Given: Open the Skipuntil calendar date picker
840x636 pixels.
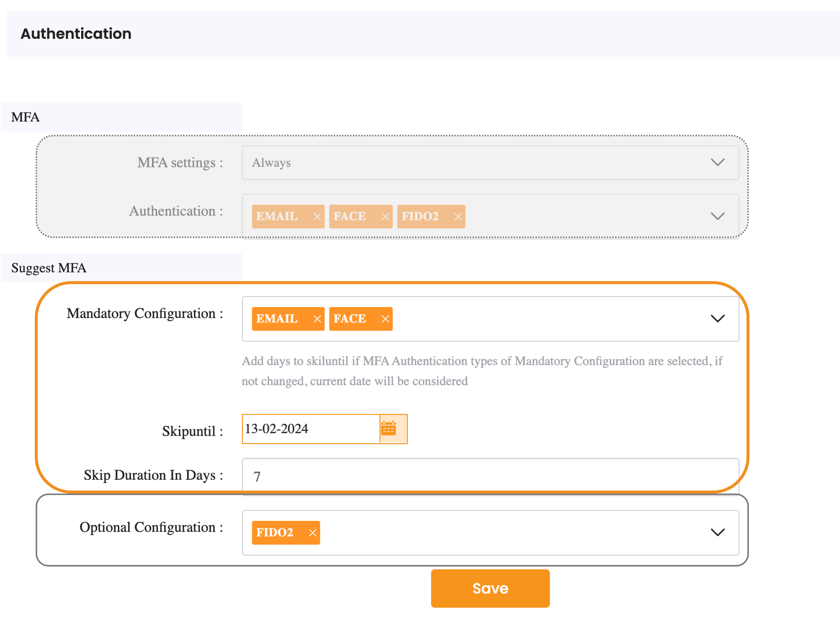Looking at the screenshot, I should 388,429.
